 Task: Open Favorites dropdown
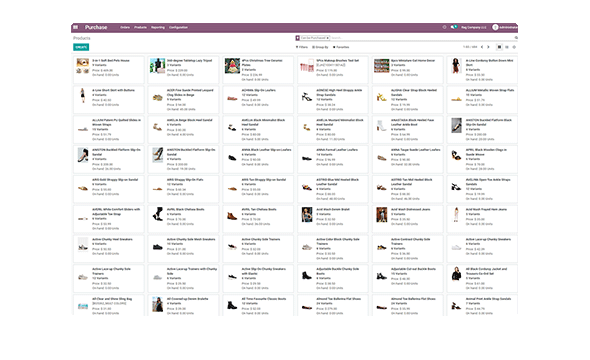click(341, 47)
